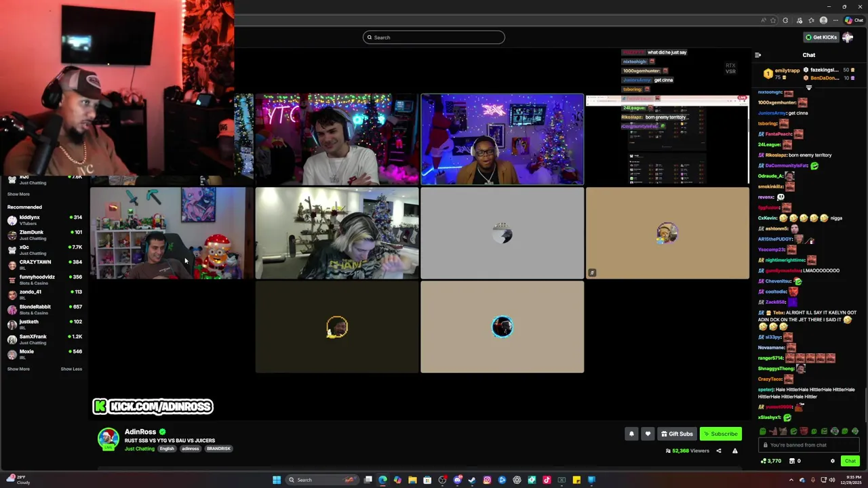Click the last emote in quick emote bar
This screenshot has width=868, height=488.
(855, 431)
